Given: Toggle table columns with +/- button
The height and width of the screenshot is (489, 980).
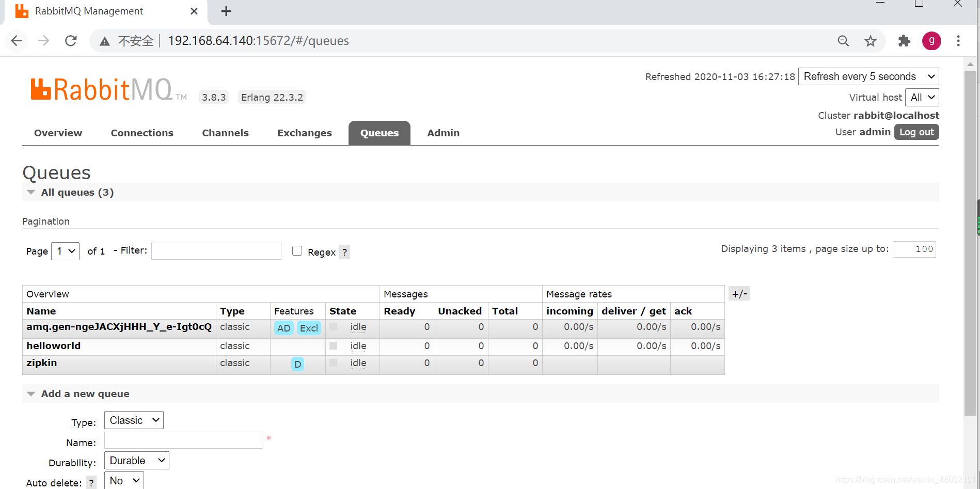Looking at the screenshot, I should 739,294.
